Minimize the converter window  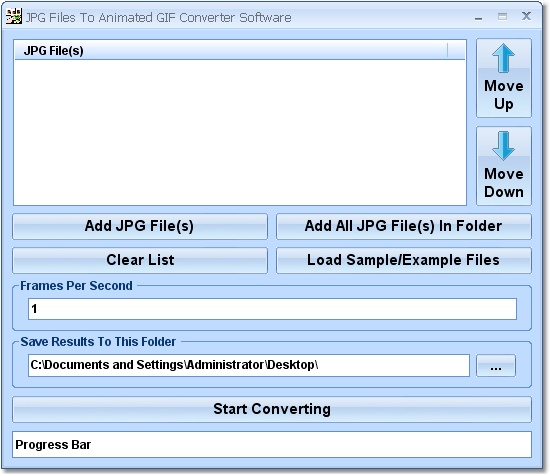click(478, 17)
